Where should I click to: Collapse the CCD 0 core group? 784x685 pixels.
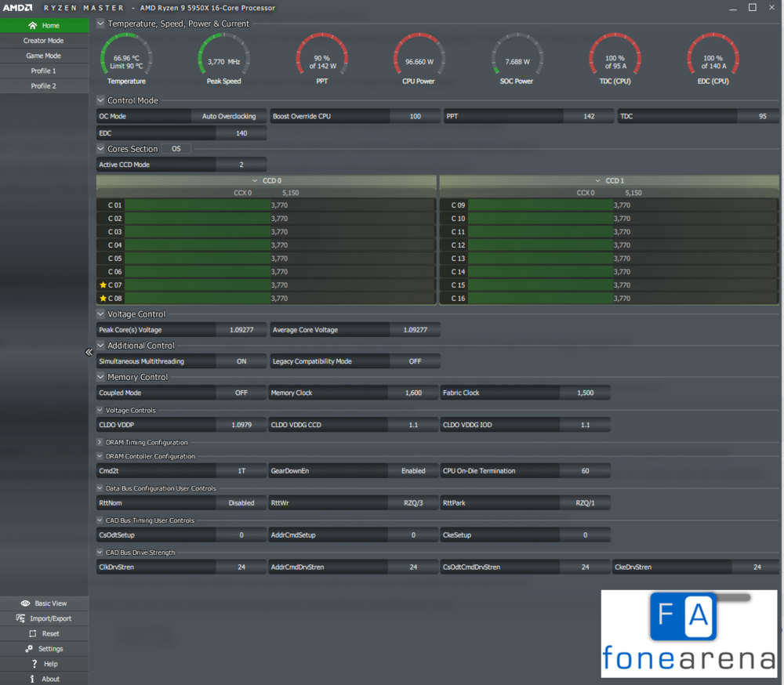[x=255, y=180]
